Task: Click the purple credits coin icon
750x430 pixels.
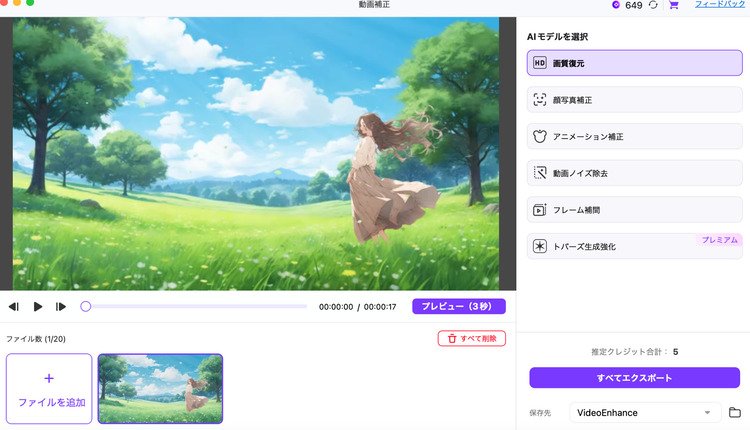Action: point(615,5)
